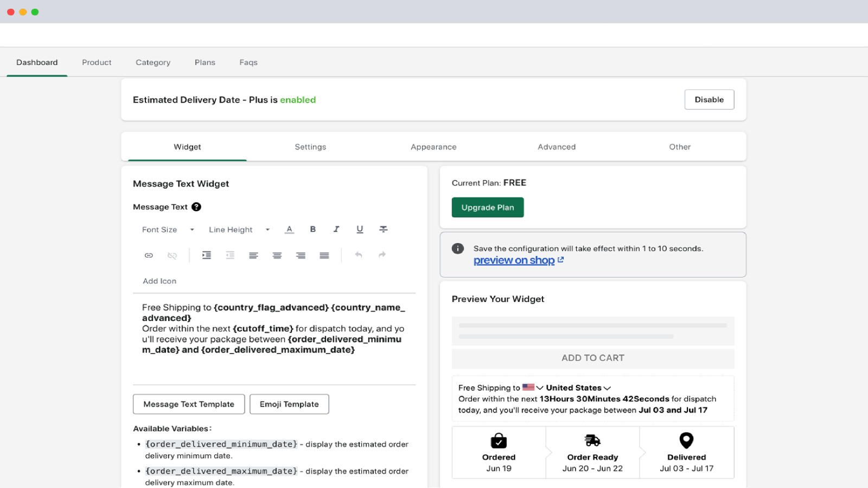
Task: Toggle italic formatting in message editor
Action: [x=336, y=229]
